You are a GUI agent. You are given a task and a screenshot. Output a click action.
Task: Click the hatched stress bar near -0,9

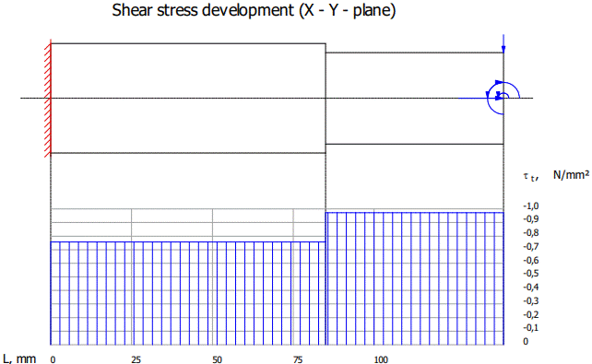[415, 278]
